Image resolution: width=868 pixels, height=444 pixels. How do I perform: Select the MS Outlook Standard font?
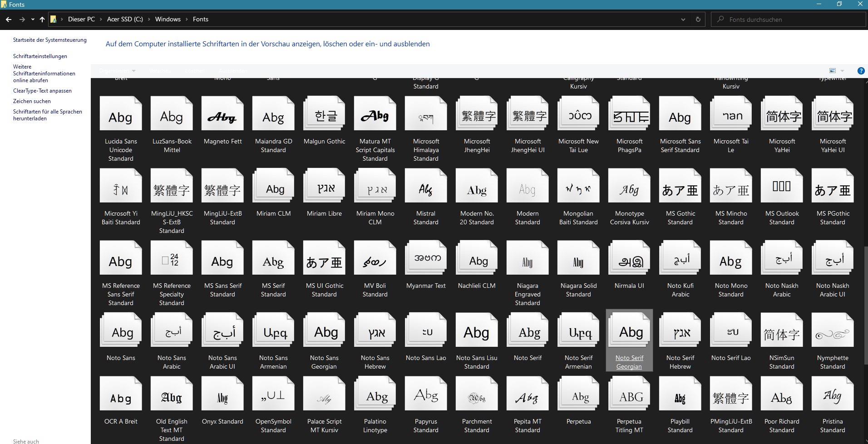point(781,189)
